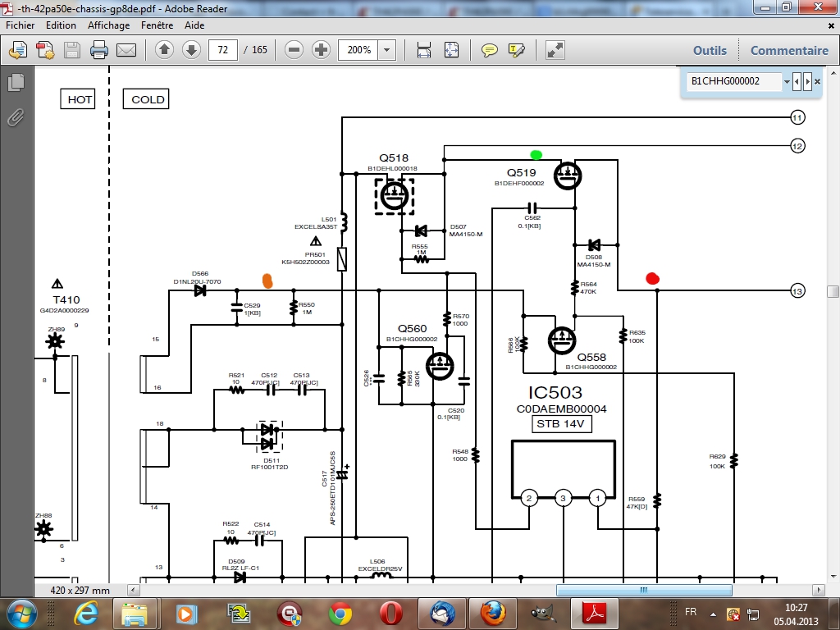Open page thumbnails side panel icon

(x=16, y=82)
